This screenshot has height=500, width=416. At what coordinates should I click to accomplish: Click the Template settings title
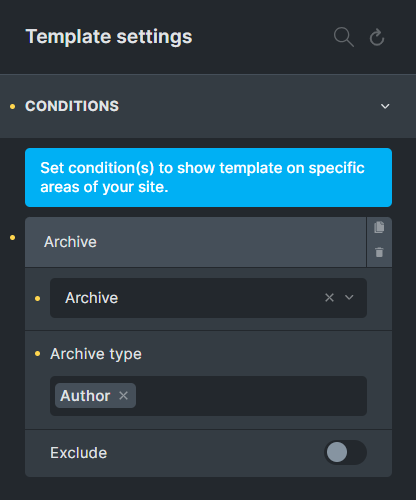pyautogui.click(x=109, y=37)
